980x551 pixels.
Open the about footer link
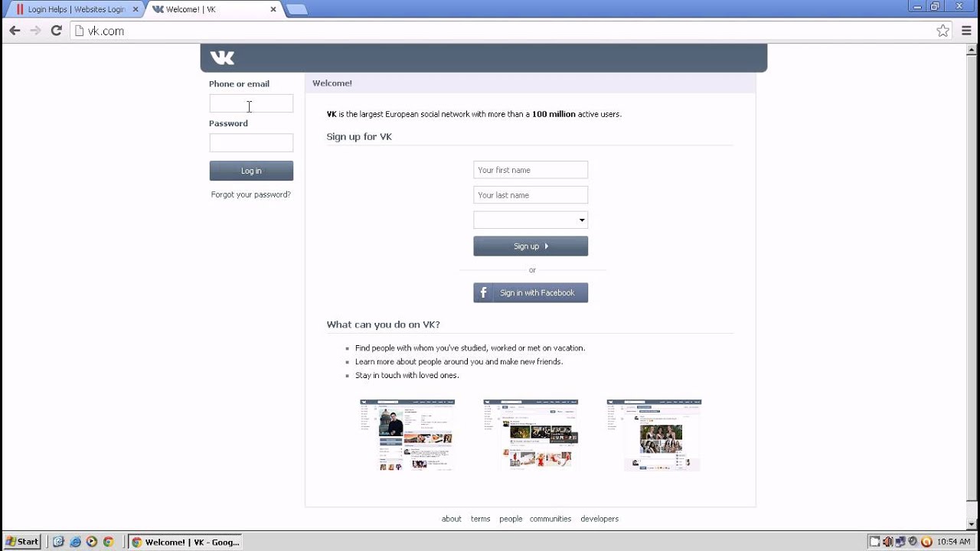tap(452, 519)
